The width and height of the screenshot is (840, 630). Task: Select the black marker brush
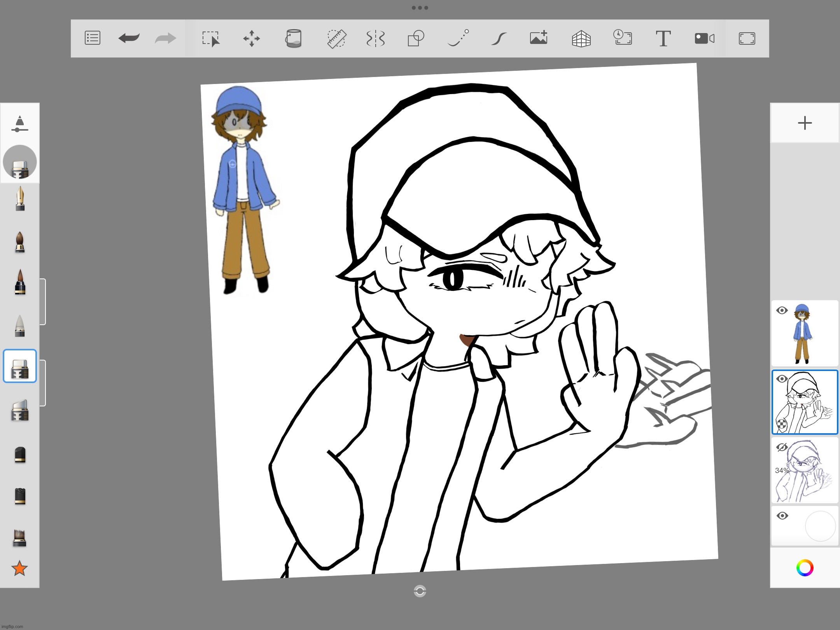pyautogui.click(x=20, y=455)
